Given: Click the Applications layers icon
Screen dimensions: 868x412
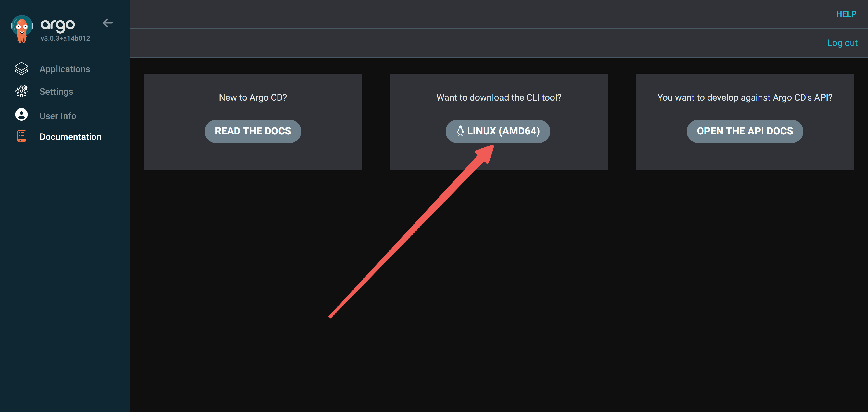Looking at the screenshot, I should click(x=21, y=69).
